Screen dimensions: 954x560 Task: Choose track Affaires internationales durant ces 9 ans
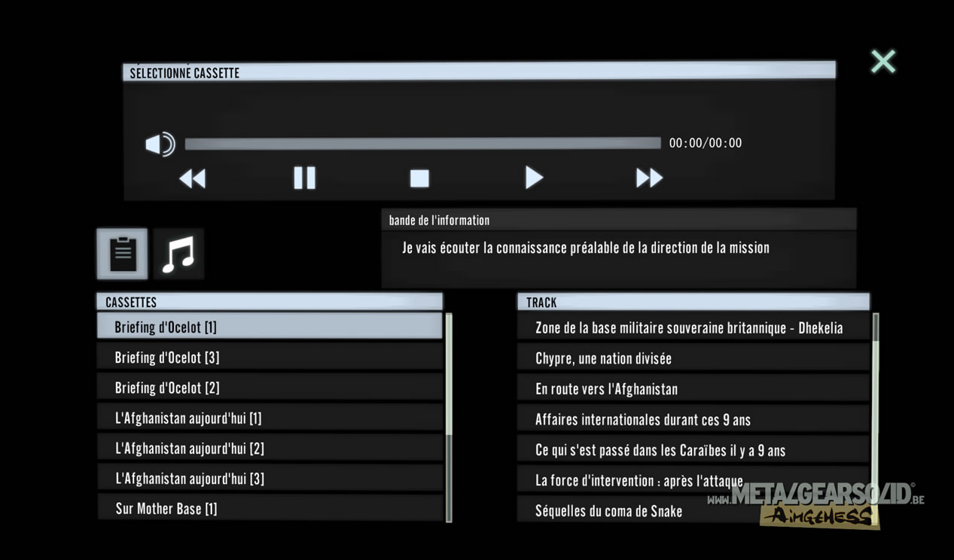pyautogui.click(x=693, y=419)
